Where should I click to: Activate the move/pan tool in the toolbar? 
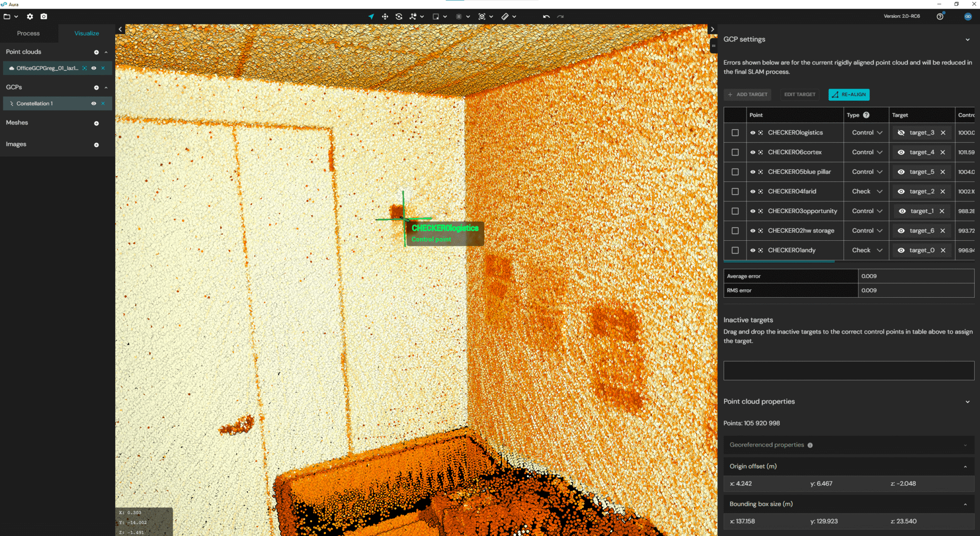coord(385,16)
